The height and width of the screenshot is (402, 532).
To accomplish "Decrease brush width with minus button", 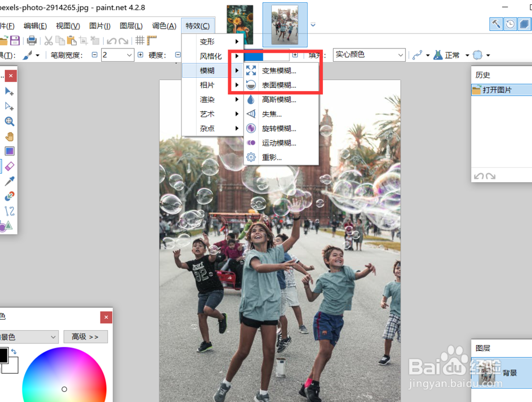I will [x=95, y=55].
